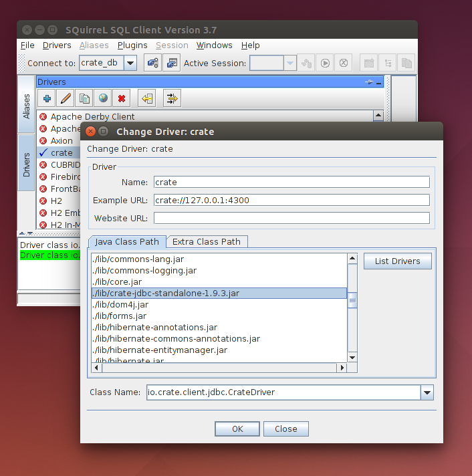472x476 pixels.
Task: Click the pin icon in Drivers panel header
Action: click(369, 82)
